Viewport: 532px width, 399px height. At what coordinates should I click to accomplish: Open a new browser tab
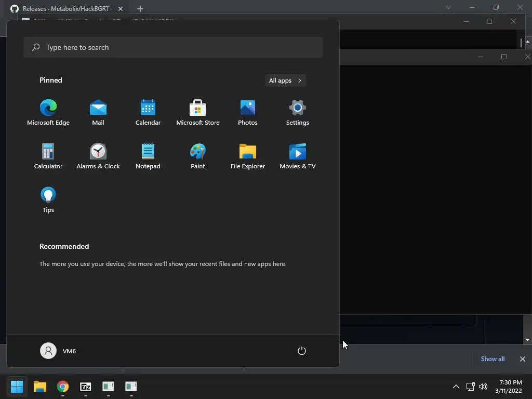click(140, 9)
